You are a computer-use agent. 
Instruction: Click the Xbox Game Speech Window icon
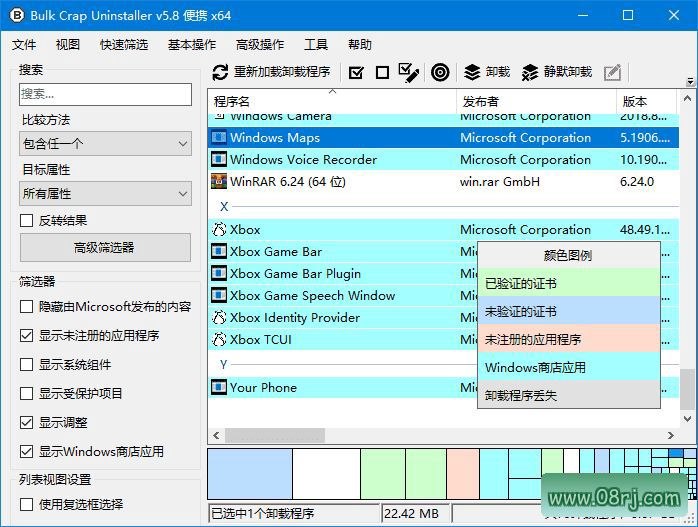tap(219, 296)
